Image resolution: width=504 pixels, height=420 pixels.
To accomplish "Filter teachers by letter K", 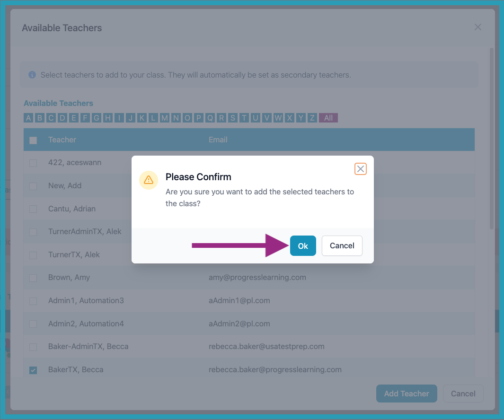I will (142, 118).
